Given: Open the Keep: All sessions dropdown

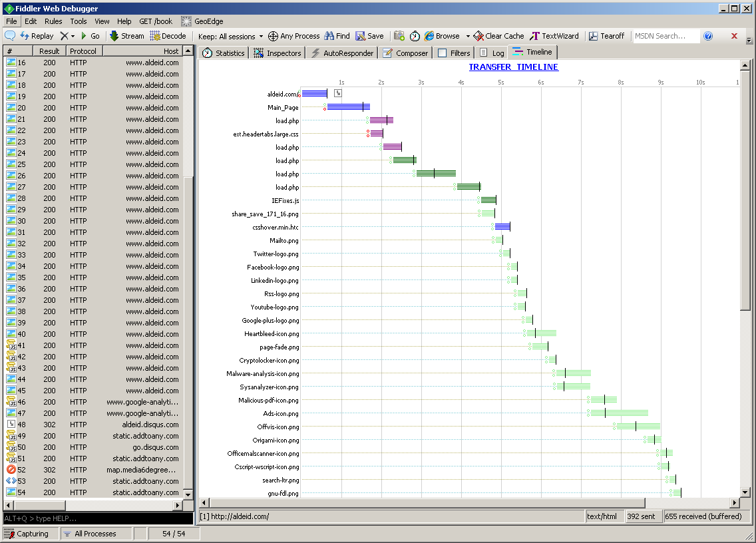Looking at the screenshot, I should (x=230, y=36).
